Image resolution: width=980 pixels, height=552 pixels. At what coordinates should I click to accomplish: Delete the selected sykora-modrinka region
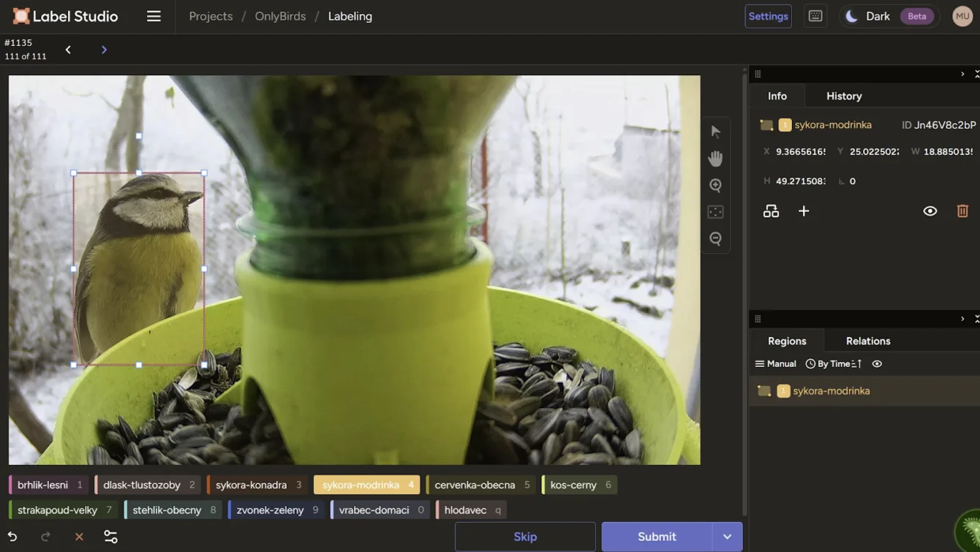962,211
